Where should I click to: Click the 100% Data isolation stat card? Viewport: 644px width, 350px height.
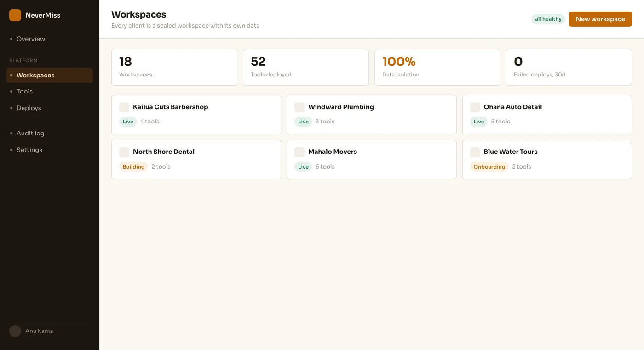(437, 67)
